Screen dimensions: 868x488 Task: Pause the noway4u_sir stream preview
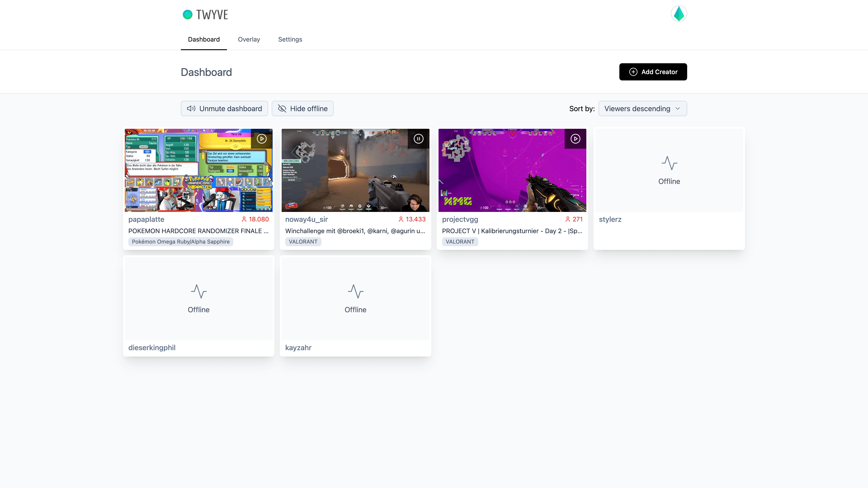(x=418, y=139)
